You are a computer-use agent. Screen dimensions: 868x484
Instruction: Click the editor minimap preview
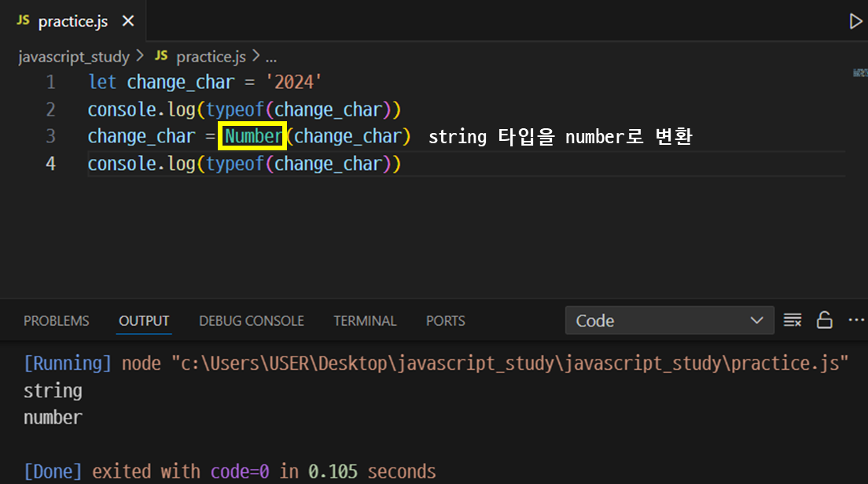(859, 72)
